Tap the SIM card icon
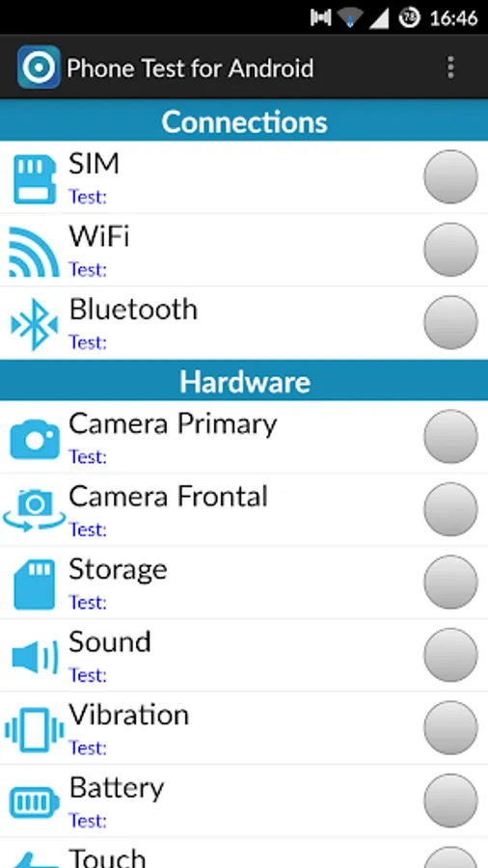488x868 pixels. pyautogui.click(x=35, y=178)
